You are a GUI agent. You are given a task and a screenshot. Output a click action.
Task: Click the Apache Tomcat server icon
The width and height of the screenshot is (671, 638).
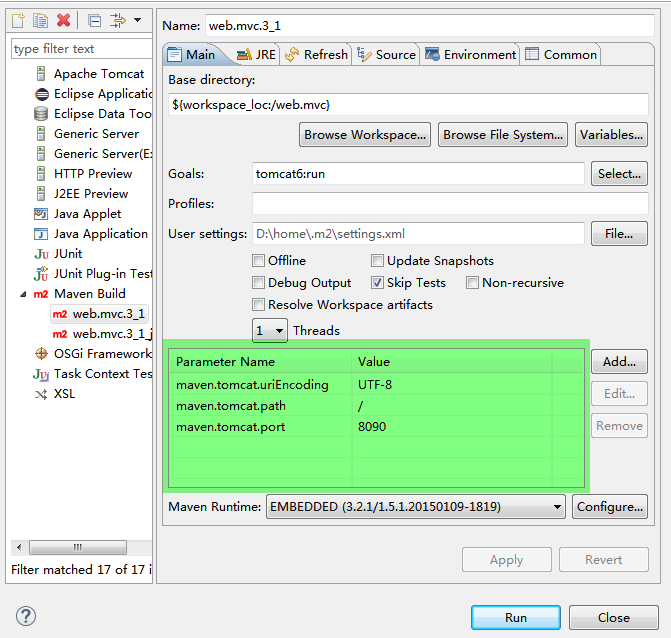[41, 74]
